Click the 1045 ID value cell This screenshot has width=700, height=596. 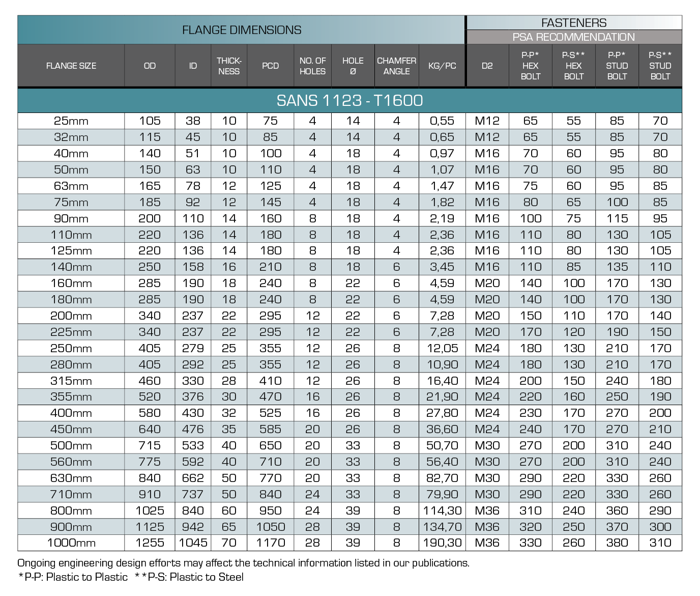pyautogui.click(x=193, y=543)
